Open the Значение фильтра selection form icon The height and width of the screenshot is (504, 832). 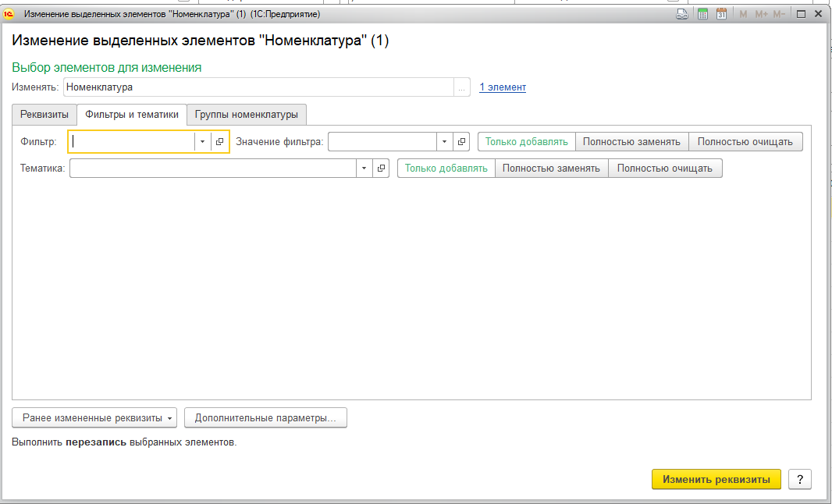[x=461, y=141]
